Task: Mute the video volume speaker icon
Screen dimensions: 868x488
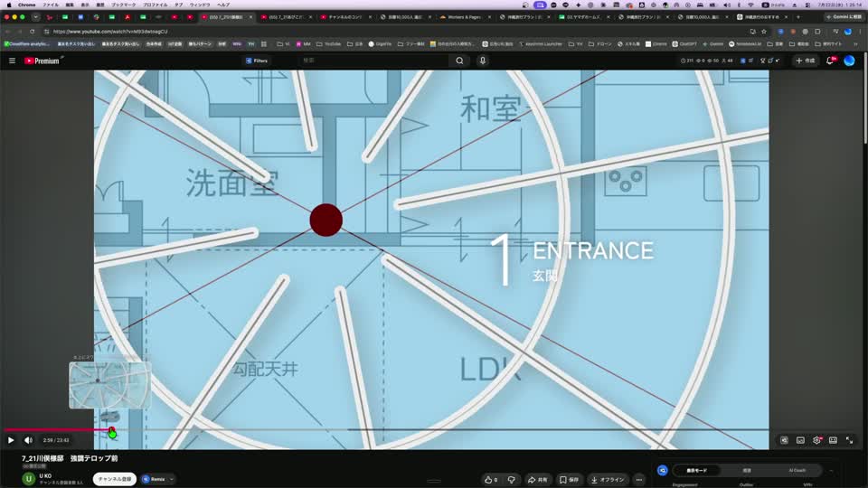Action: [x=28, y=440]
